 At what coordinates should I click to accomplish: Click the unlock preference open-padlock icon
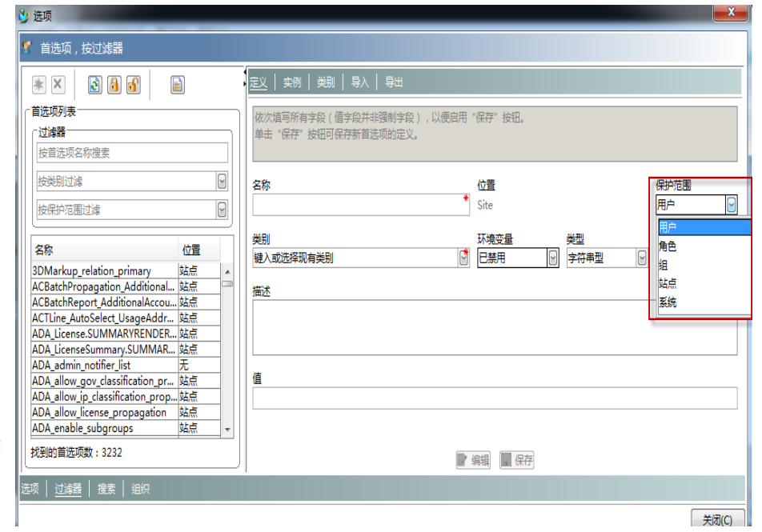click(134, 83)
